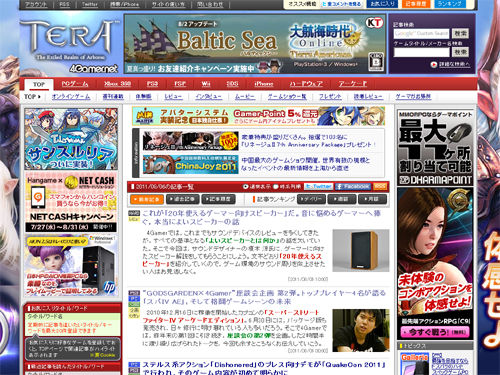Open the advanced search link
500x375 pixels.
click(454, 64)
